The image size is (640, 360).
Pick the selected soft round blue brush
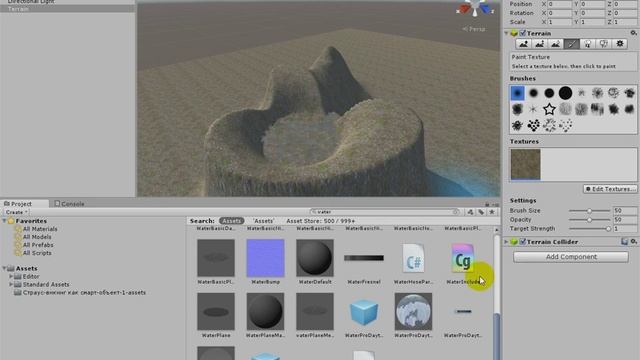(x=517, y=93)
